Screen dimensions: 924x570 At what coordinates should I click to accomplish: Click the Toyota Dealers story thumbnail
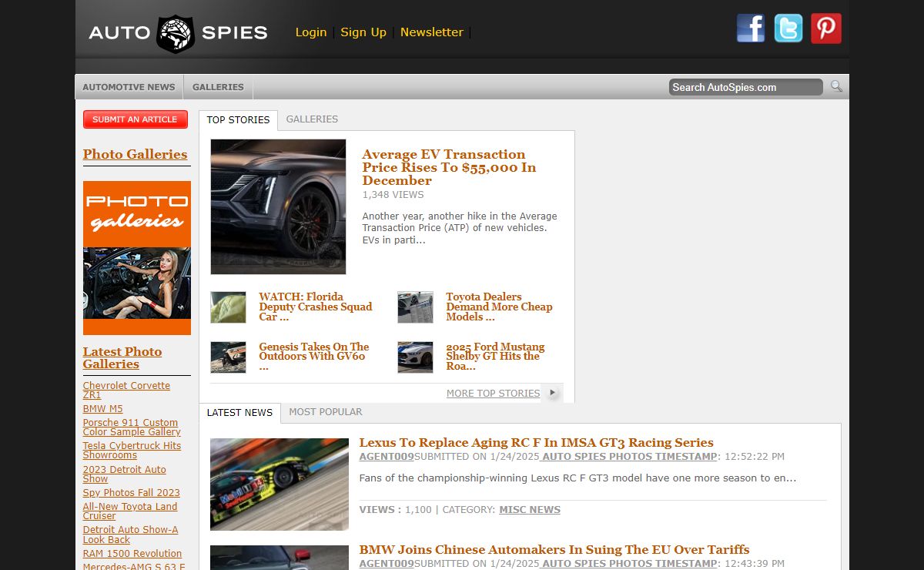(415, 307)
